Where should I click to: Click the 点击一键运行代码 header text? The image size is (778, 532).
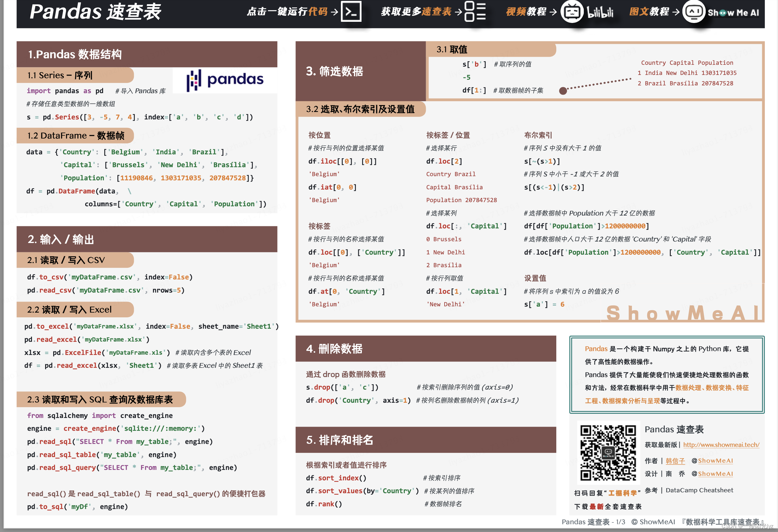point(287,12)
